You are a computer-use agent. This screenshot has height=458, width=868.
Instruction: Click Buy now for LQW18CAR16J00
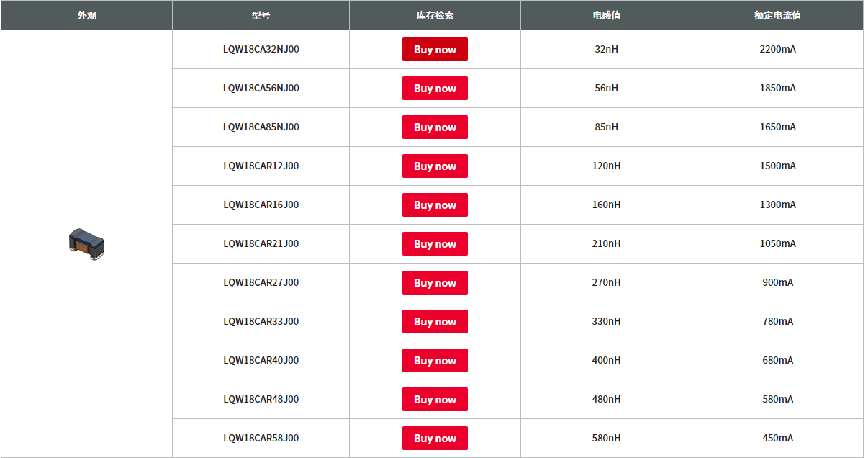pos(435,205)
